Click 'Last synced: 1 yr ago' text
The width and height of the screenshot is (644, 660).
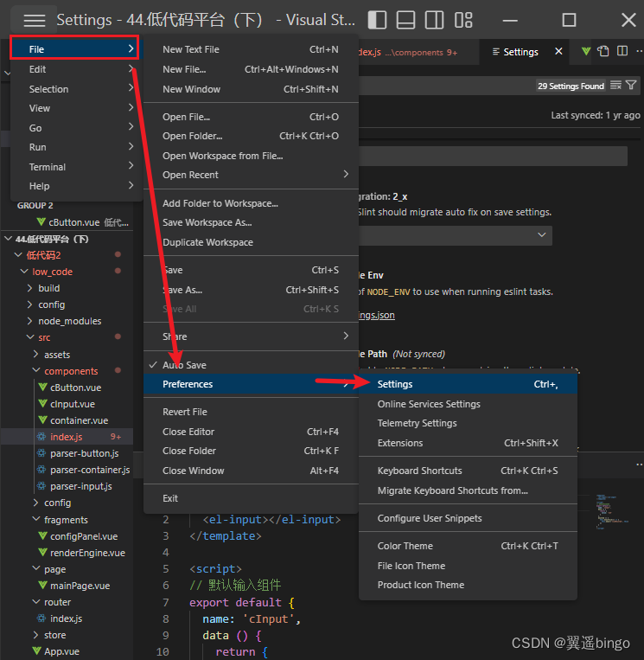pyautogui.click(x=596, y=115)
